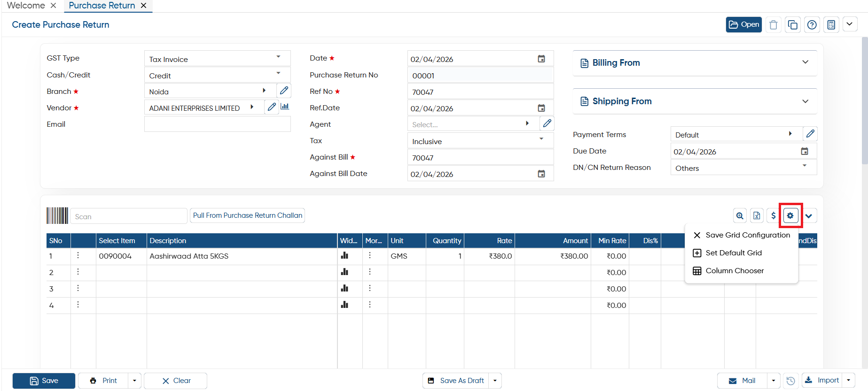Open the help question mark icon
Image resolution: width=868 pixels, height=391 pixels.
[x=812, y=24]
